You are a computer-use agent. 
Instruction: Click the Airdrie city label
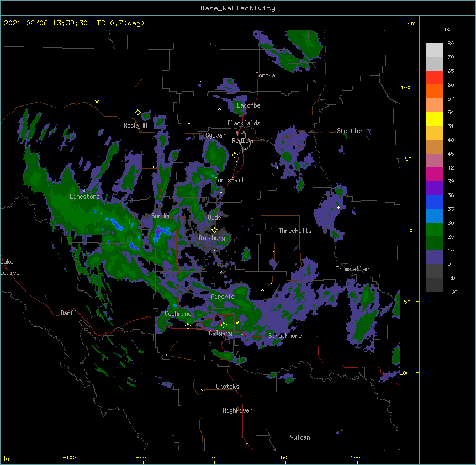223,297
